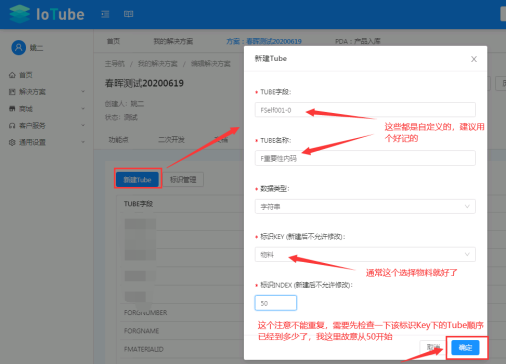Click the IoTube logo
This screenshot has width=507, height=364.
point(47,14)
